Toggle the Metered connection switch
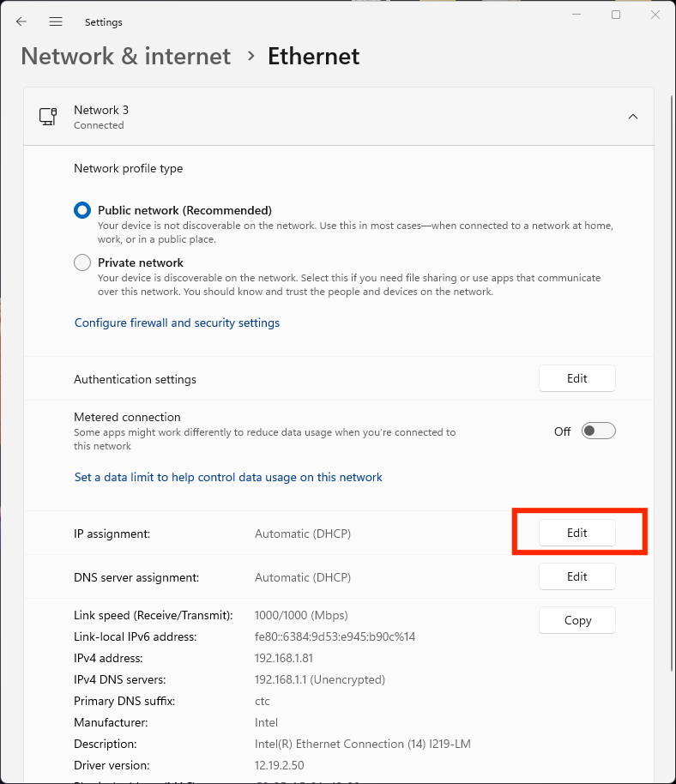676x784 pixels. (x=598, y=431)
